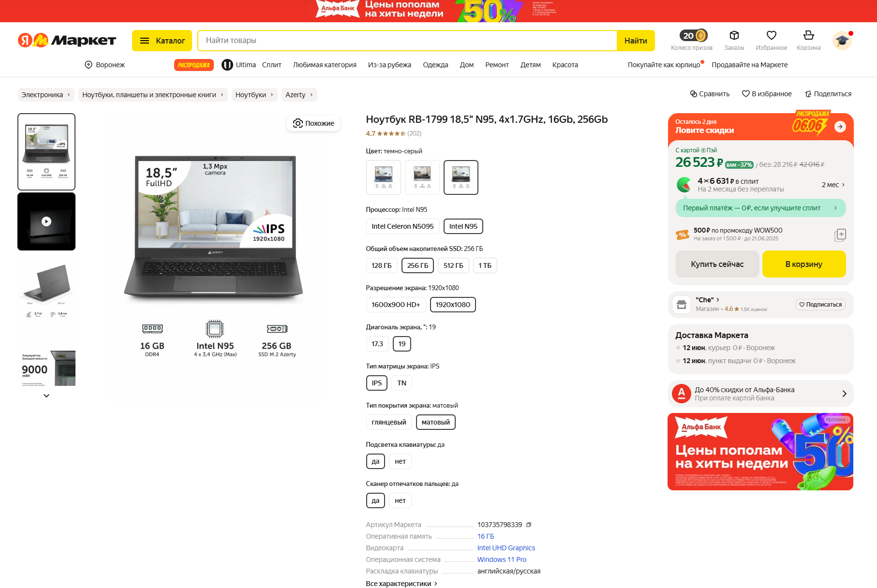Screen dimensions: 877x588
Task: Select the 17.3 screen diagonal
Action: (x=377, y=344)
